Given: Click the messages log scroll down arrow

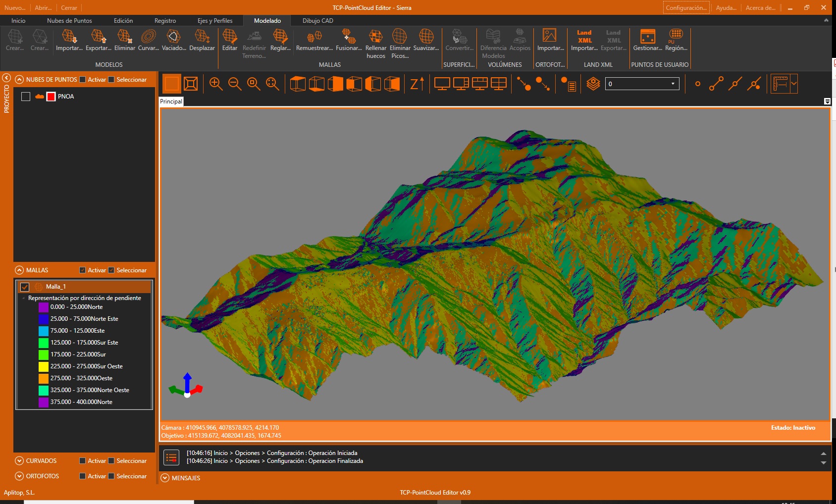Looking at the screenshot, I should click(x=824, y=463).
